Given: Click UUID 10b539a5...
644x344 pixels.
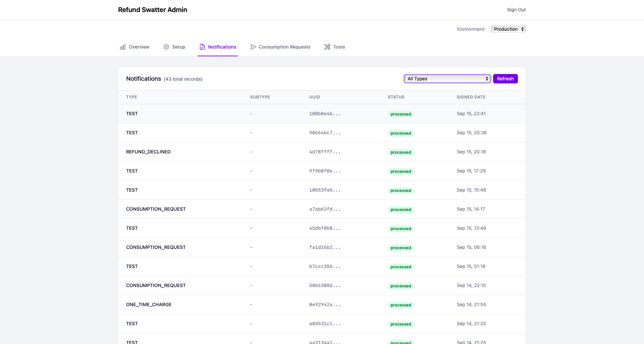Looking at the screenshot, I should [x=325, y=190].
